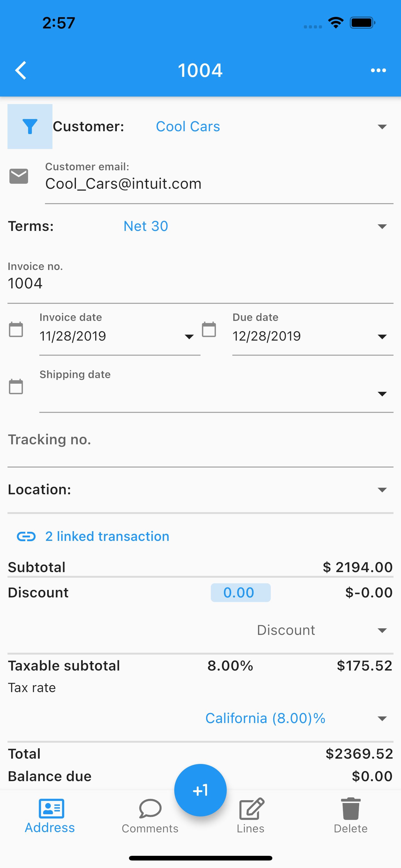Edit the 0.00 discount amount field
The width and height of the screenshot is (401, 868).
[240, 592]
